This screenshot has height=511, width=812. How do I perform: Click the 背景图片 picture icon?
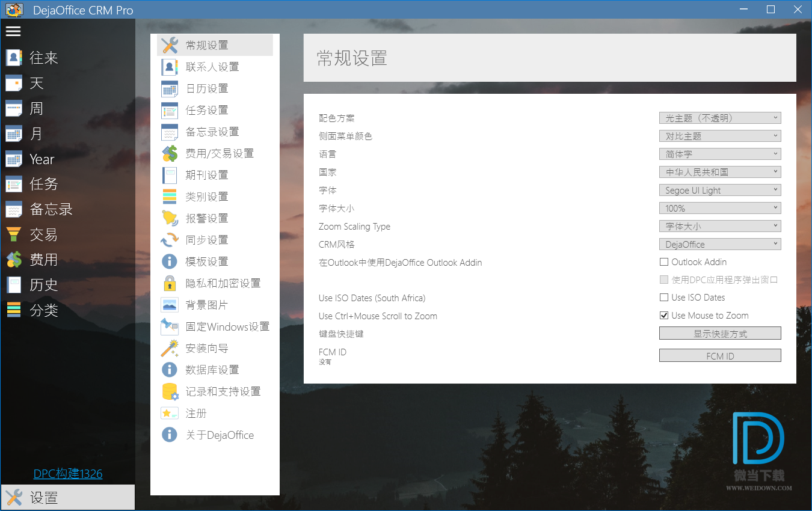click(x=170, y=305)
